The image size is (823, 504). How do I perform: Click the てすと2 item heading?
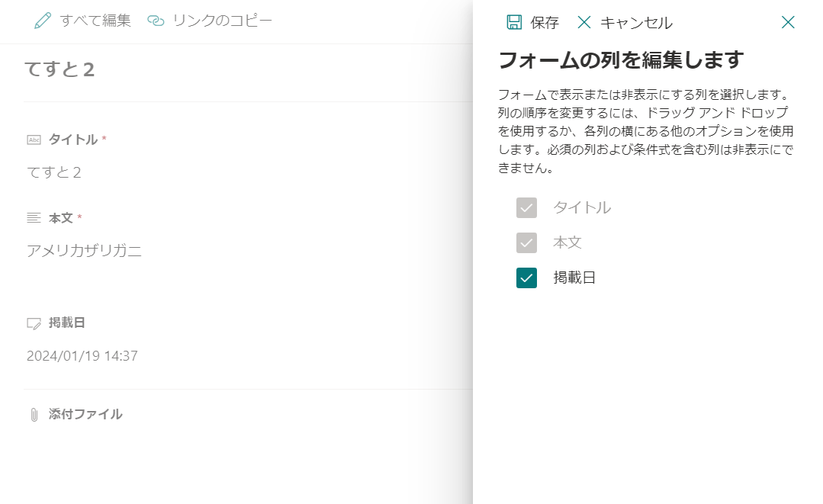pos(59,69)
